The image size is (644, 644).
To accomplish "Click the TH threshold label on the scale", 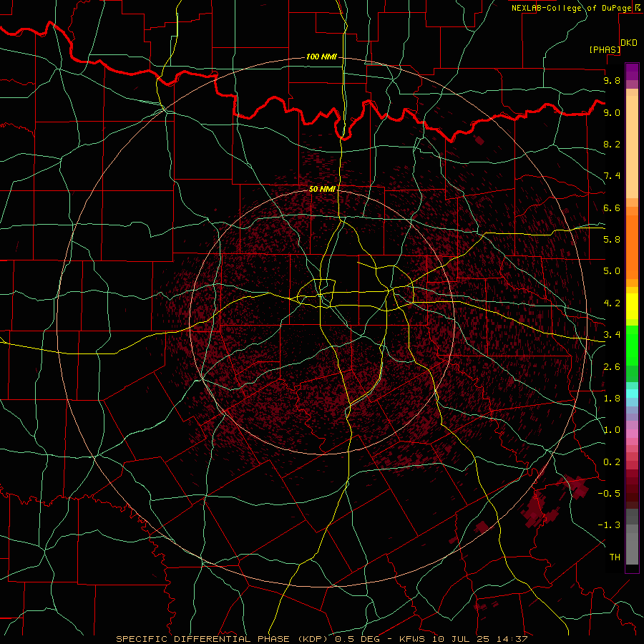I will tap(615, 557).
